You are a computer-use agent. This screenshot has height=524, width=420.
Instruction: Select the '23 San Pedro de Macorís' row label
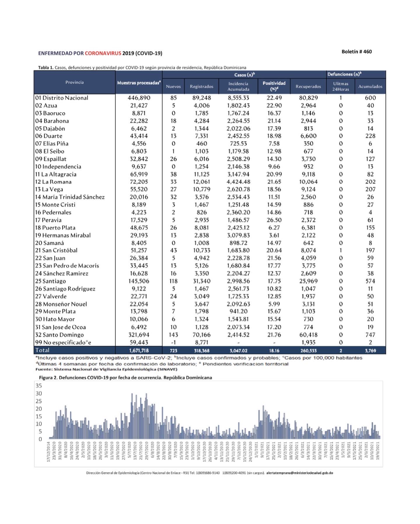click(67, 266)
